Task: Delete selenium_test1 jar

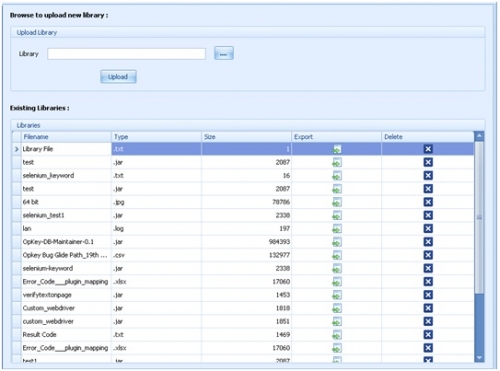Action: point(428,215)
